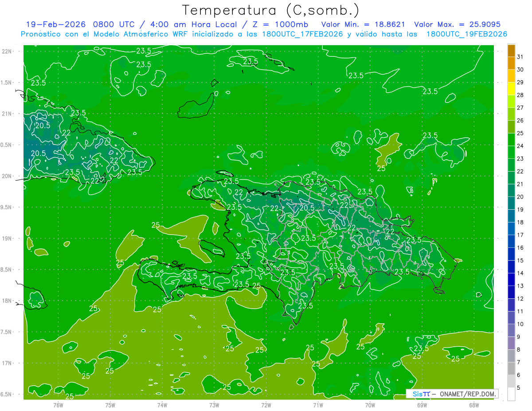Pick the olive swatch between 25 and 26
The image size is (532, 411).
(512, 127)
